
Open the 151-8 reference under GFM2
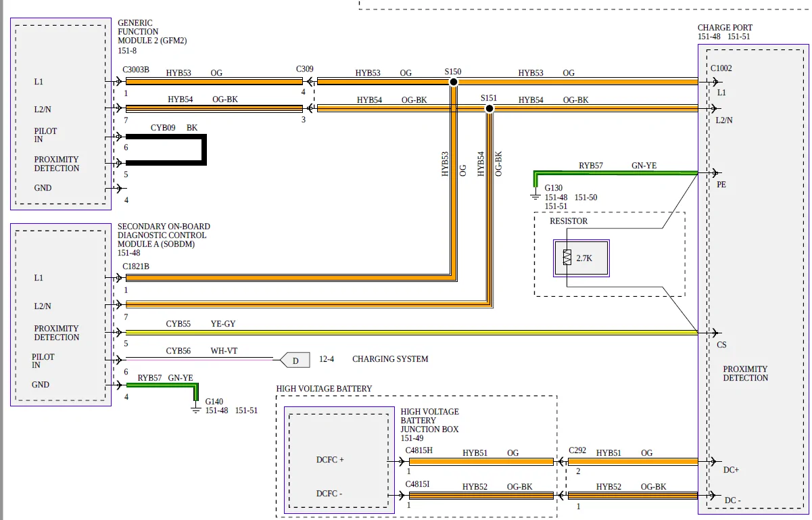(127, 50)
